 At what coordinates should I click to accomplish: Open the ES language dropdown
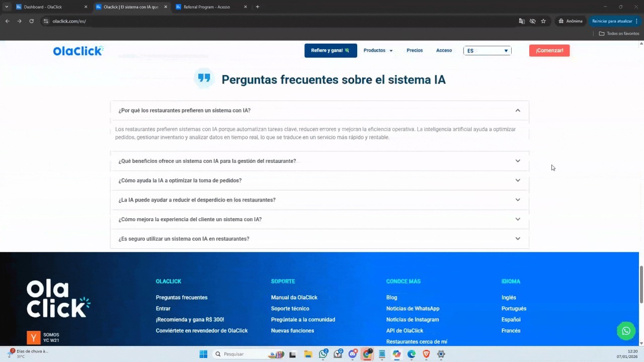pos(487,51)
